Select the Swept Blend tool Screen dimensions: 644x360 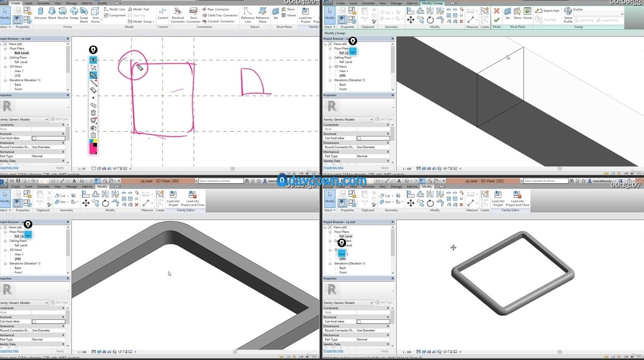click(x=84, y=15)
